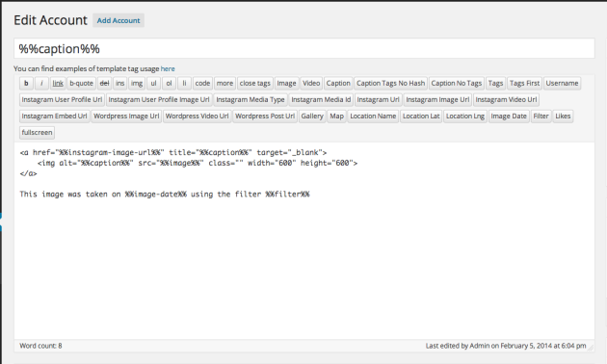Screen dimensions: 607x364
Task: Toggle the fullscreen editor button
Action: point(38,132)
